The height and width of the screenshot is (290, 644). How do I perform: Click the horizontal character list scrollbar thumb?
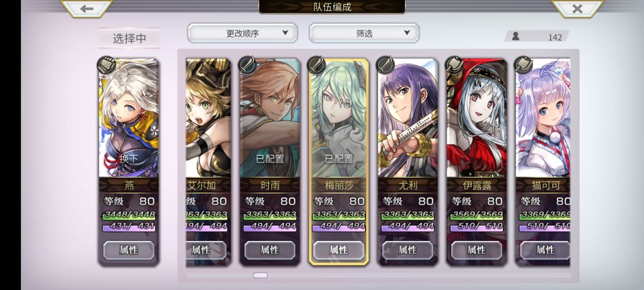pos(261,275)
